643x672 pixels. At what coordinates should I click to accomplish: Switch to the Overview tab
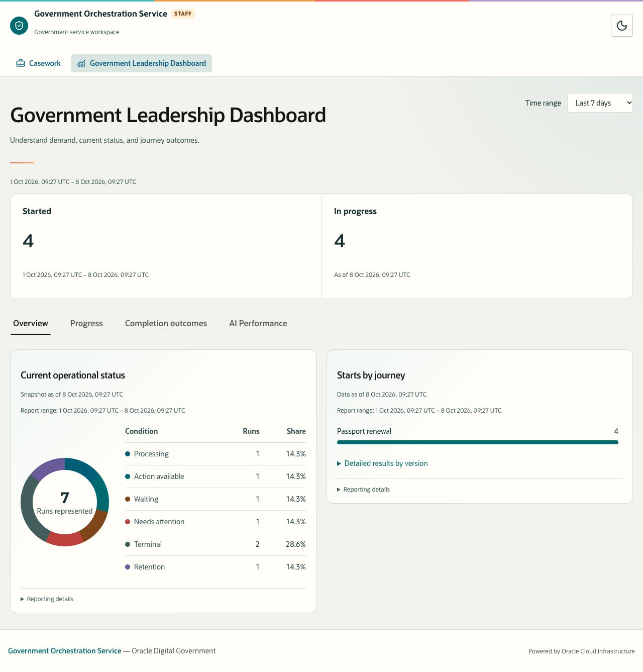click(31, 324)
